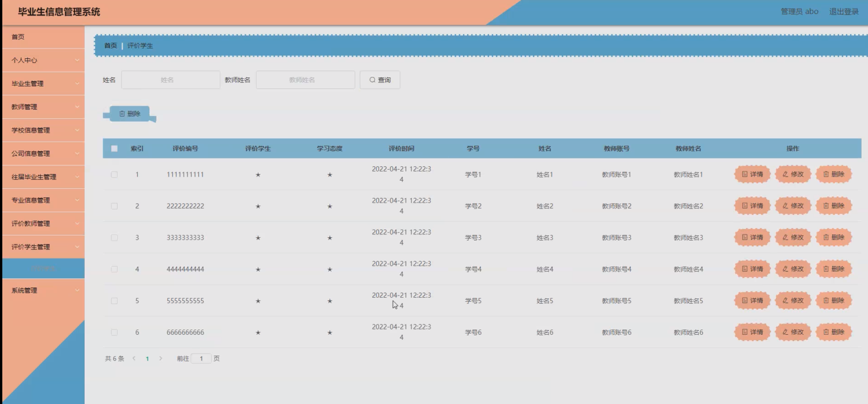Check the checkbox for row 5555555555
The height and width of the screenshot is (404, 868).
(x=114, y=301)
